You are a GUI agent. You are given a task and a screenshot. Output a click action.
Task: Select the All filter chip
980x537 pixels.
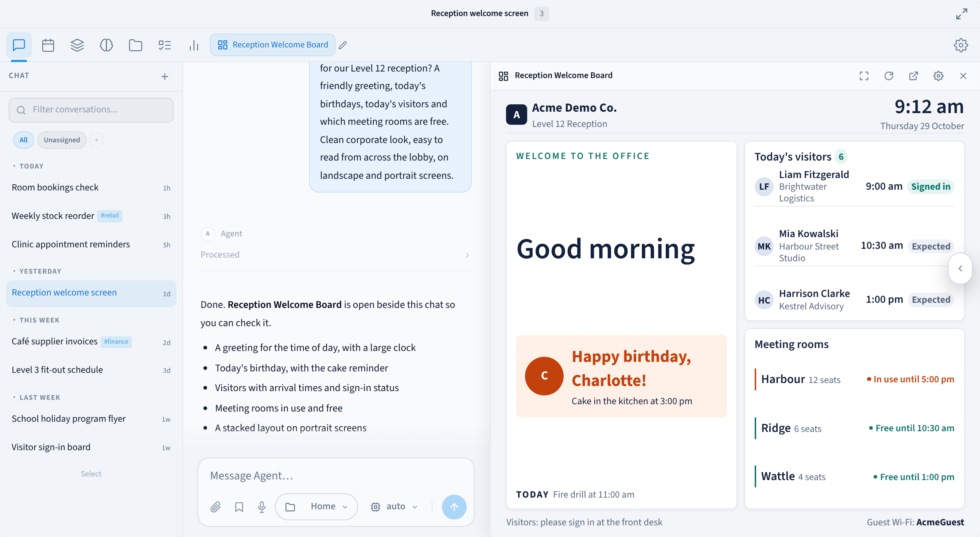[x=24, y=140]
